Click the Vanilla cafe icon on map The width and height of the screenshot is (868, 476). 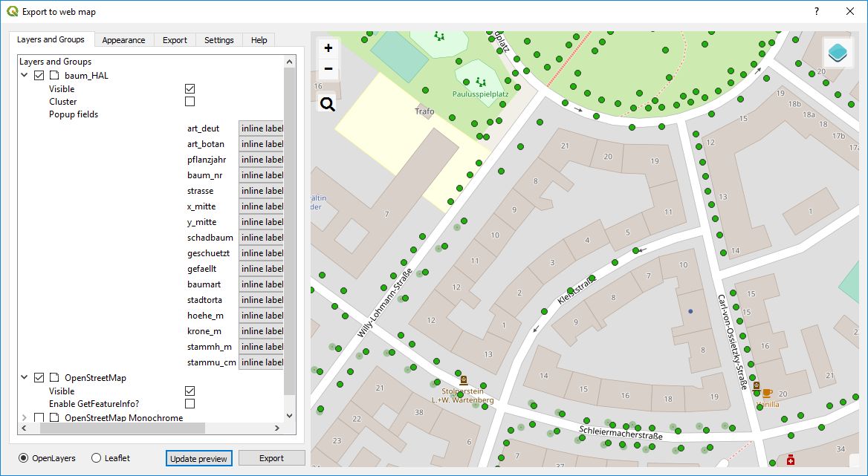[766, 393]
